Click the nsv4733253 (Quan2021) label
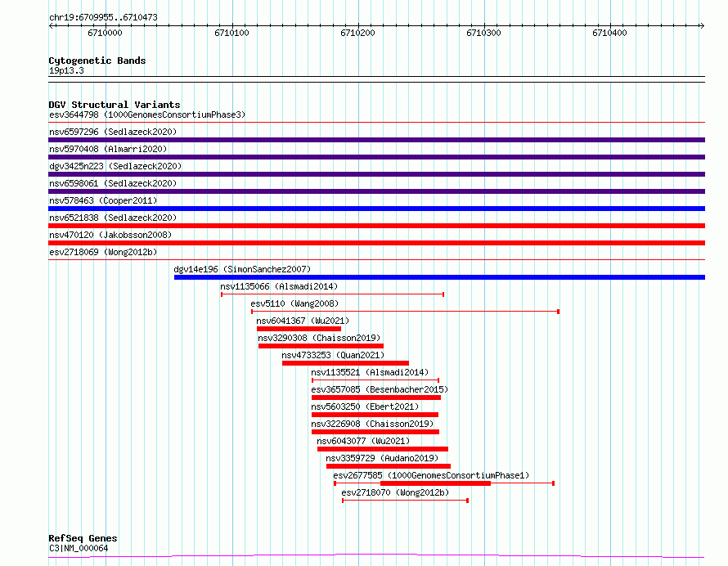 (333, 355)
